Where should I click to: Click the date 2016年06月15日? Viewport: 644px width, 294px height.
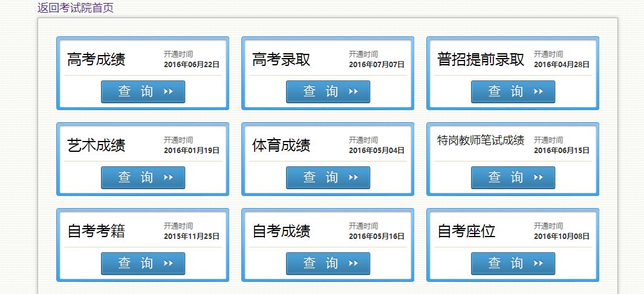coord(562,150)
